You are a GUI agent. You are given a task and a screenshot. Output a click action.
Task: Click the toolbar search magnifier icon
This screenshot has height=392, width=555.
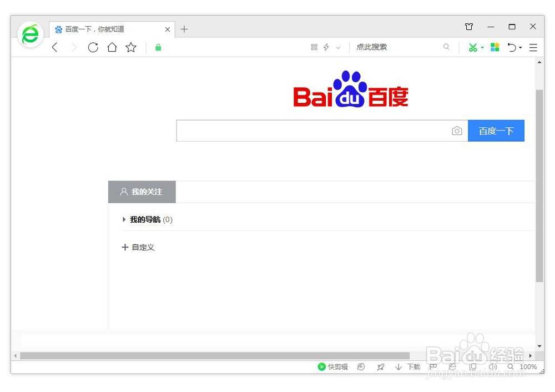[x=446, y=47]
